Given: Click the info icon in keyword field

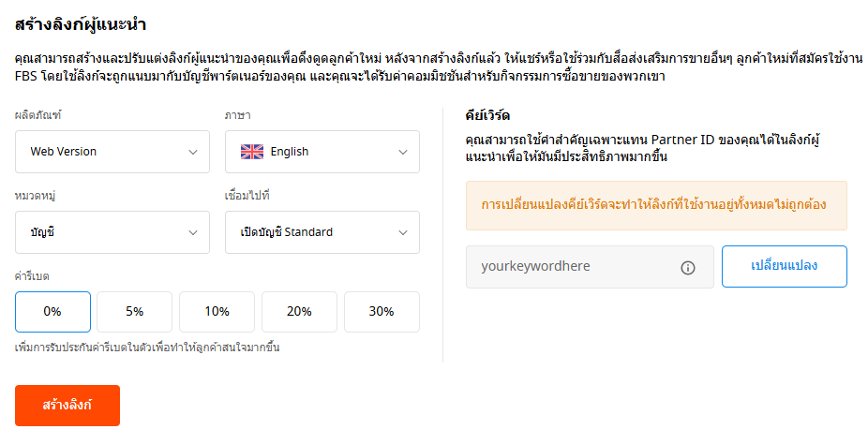Looking at the screenshot, I should tap(687, 268).
